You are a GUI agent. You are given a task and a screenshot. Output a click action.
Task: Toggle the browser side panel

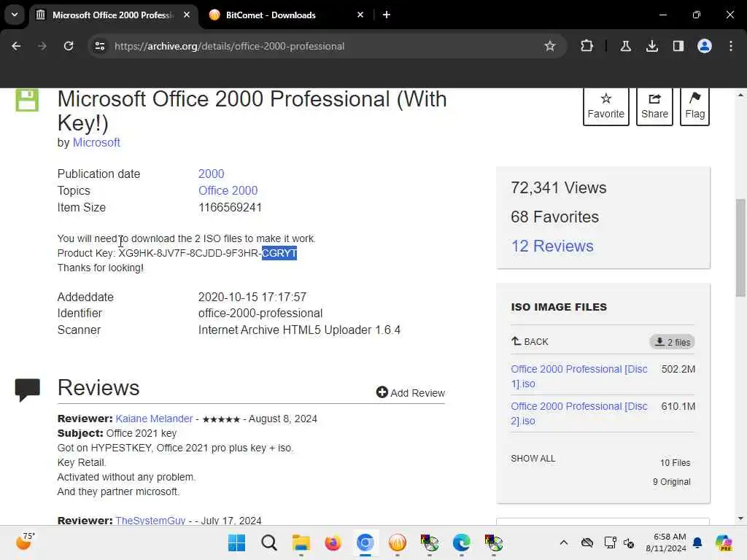pyautogui.click(x=678, y=46)
